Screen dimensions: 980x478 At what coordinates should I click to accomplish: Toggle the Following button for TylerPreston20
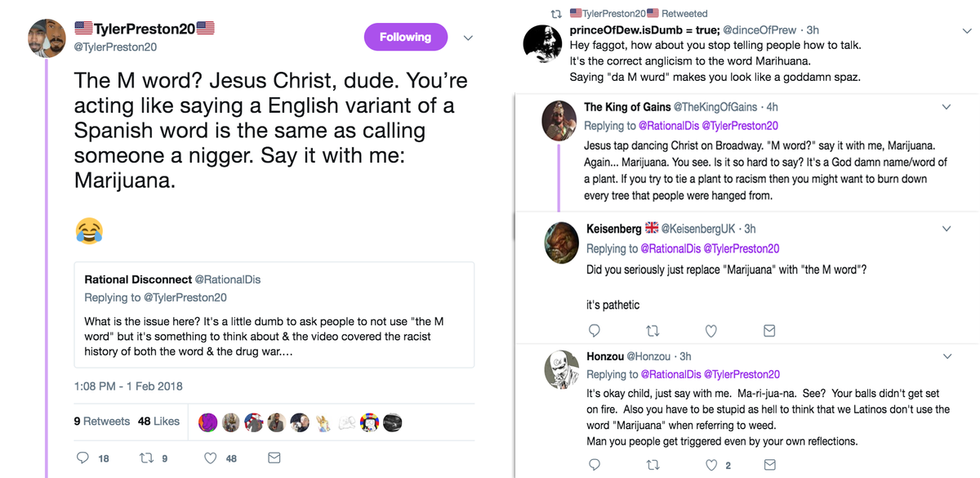click(x=405, y=38)
